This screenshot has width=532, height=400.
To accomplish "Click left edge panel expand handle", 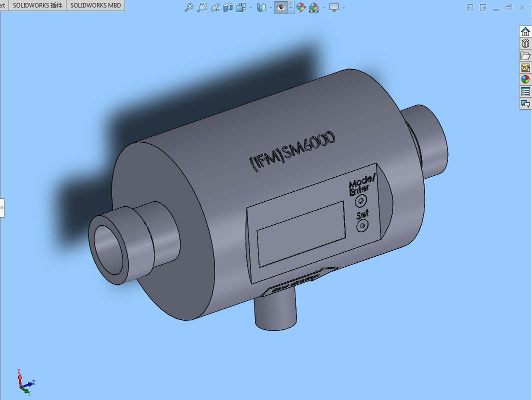I will coord(1,208).
